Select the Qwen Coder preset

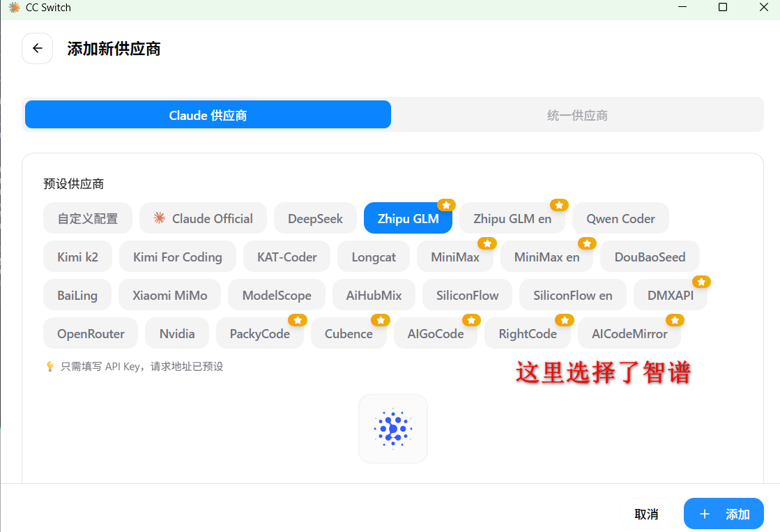[620, 218]
